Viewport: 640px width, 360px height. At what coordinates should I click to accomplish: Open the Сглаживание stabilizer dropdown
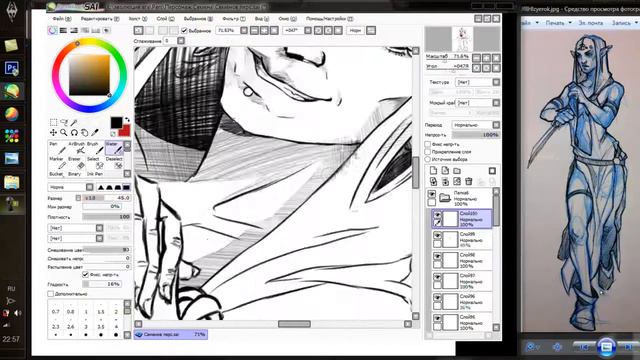pyautogui.click(x=181, y=41)
